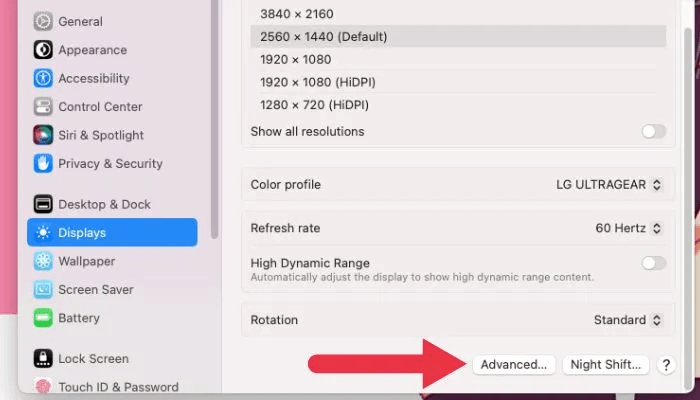Open Lock Screen settings in sidebar

pyautogui.click(x=93, y=358)
